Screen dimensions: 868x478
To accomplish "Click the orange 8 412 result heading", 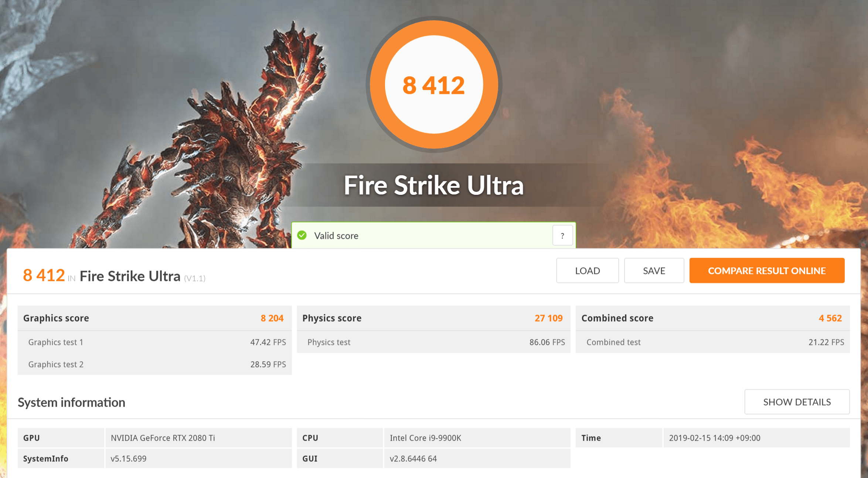I will (x=44, y=275).
